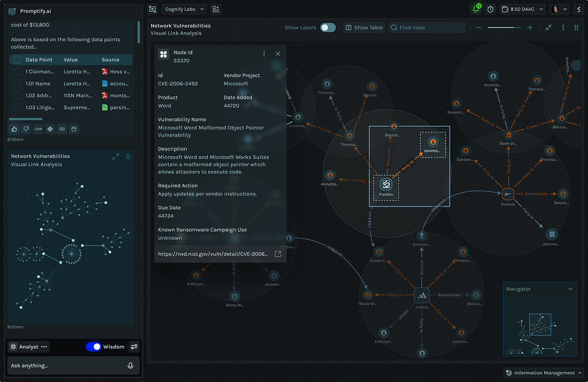Click the data table horizontal scrollbar
This screenshot has width=588, height=382.
click(x=26, y=119)
